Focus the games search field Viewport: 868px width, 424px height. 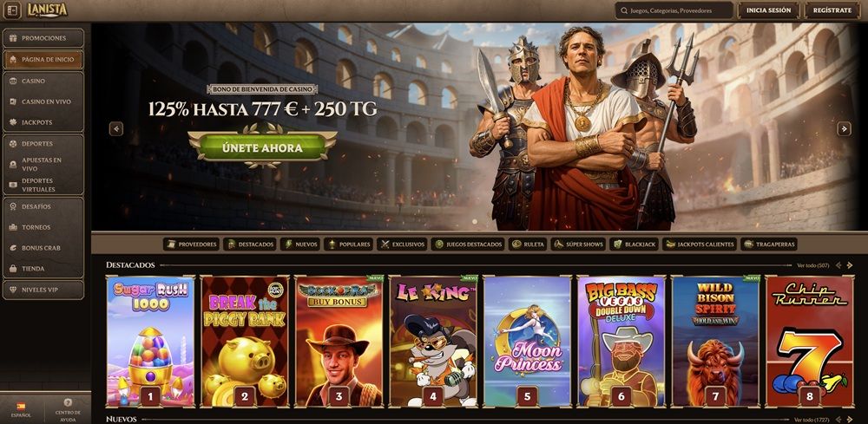coord(674,10)
